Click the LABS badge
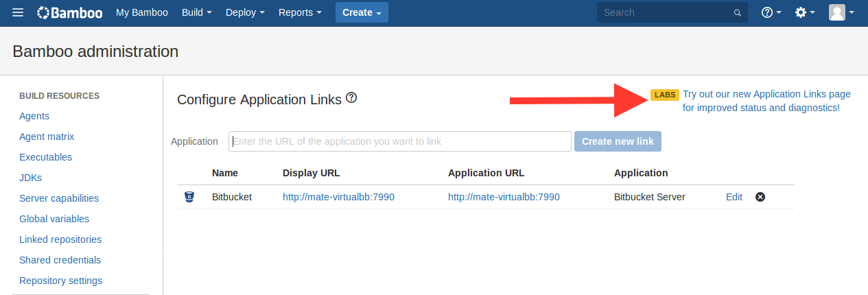868x295 pixels. tap(664, 95)
